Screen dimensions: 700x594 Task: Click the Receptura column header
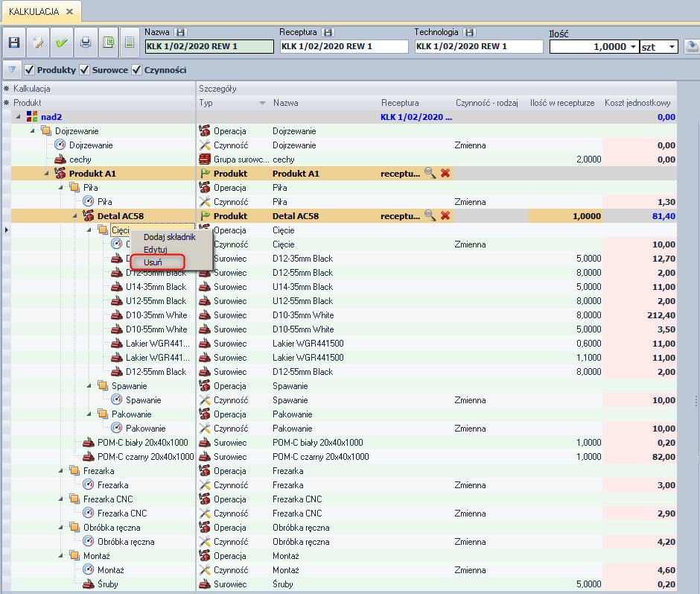coord(400,103)
